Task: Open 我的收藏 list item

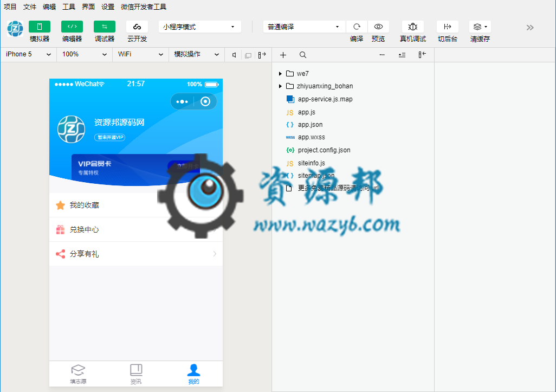Action: pos(136,205)
